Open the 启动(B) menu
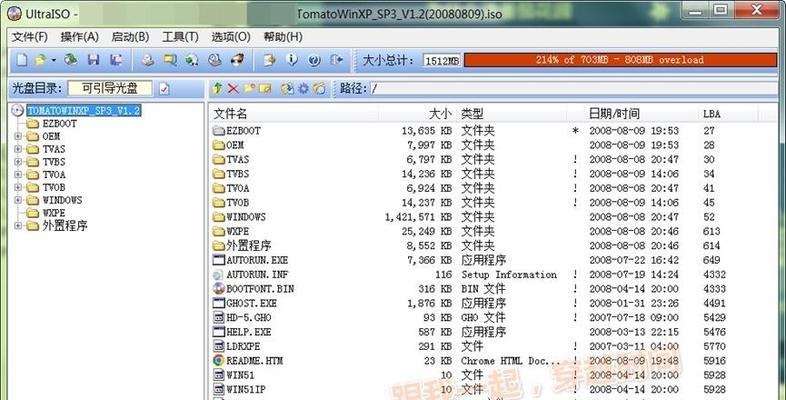This screenshot has height=400, width=786. [130, 37]
